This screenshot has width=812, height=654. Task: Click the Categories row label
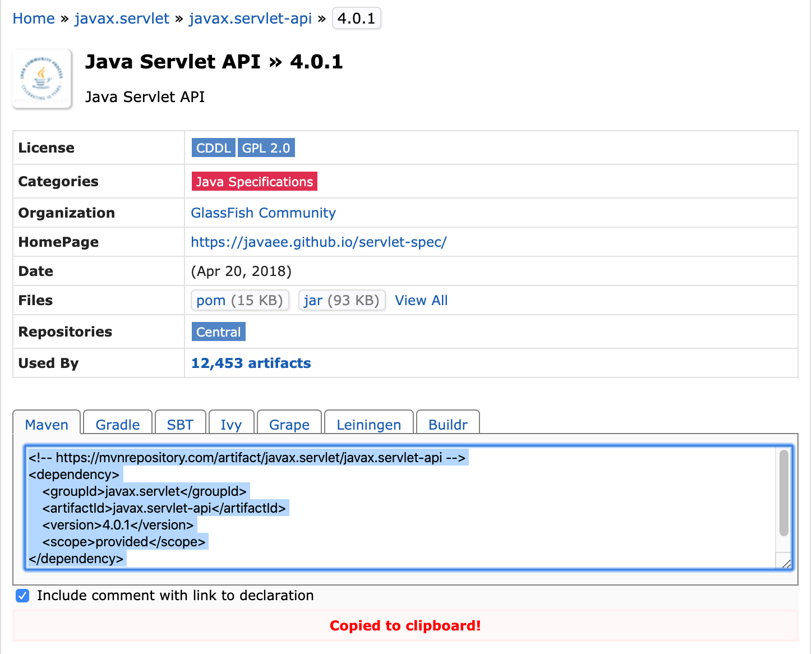tap(58, 182)
